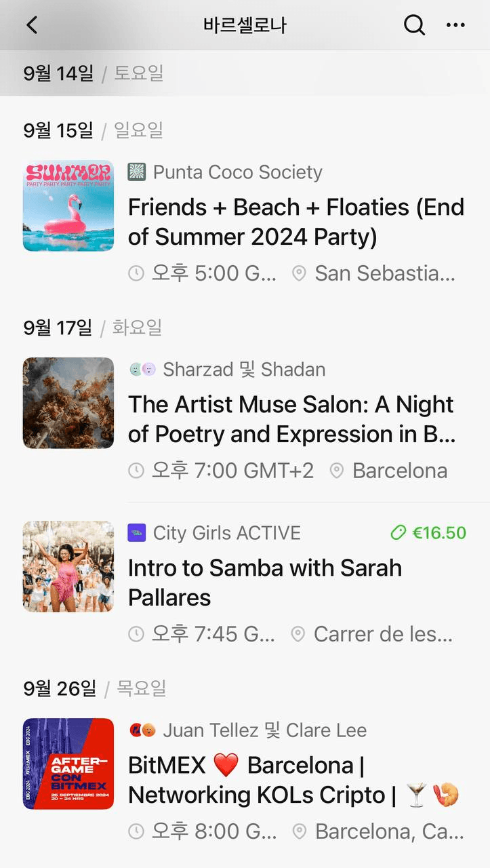
Task: Open the Samba dancer event thumbnail
Action: pyautogui.click(x=68, y=566)
